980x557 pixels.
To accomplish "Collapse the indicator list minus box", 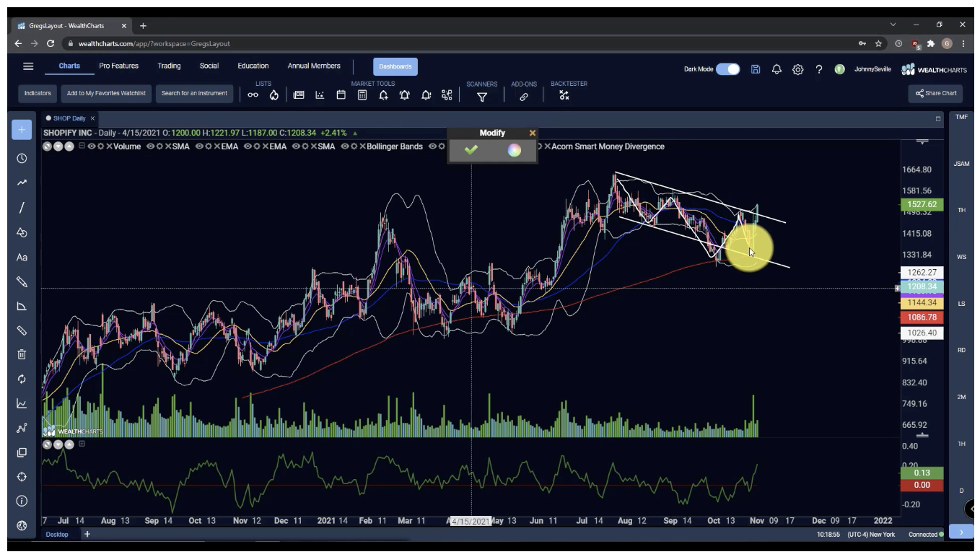I will [x=82, y=146].
